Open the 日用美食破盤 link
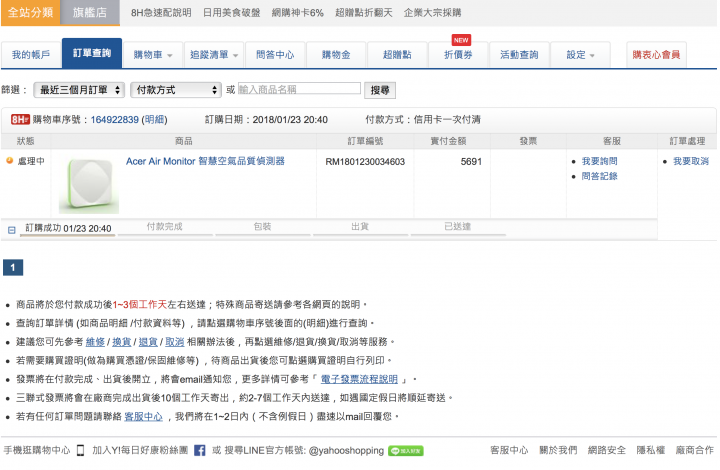 [231, 13]
